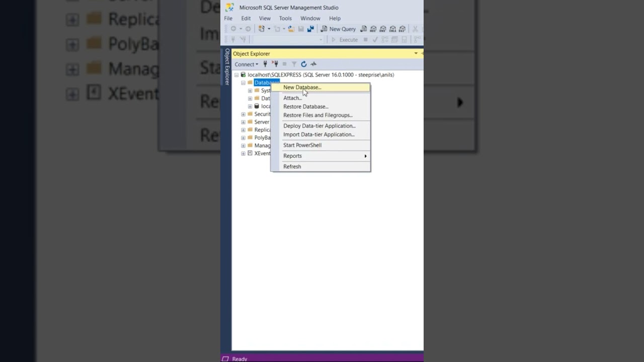Click the XMLA query icon
The width and height of the screenshot is (644, 362).
[392, 29]
